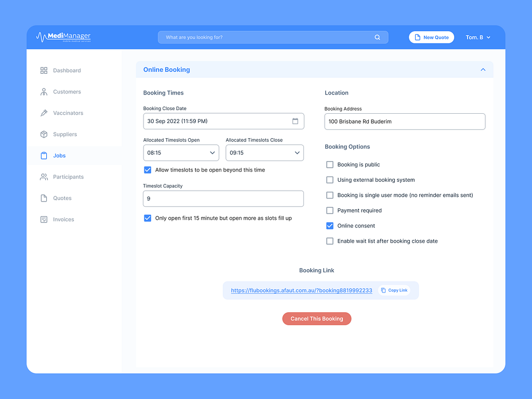Click the Jobs clipboard icon

coord(44,156)
